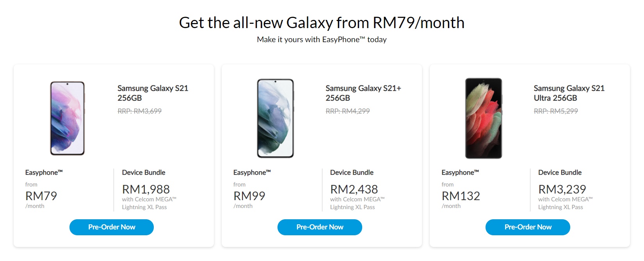Viewport: 644px width, 261px height.
Task: Click the RM2,438 Device Bundle price
Action: pos(354,189)
